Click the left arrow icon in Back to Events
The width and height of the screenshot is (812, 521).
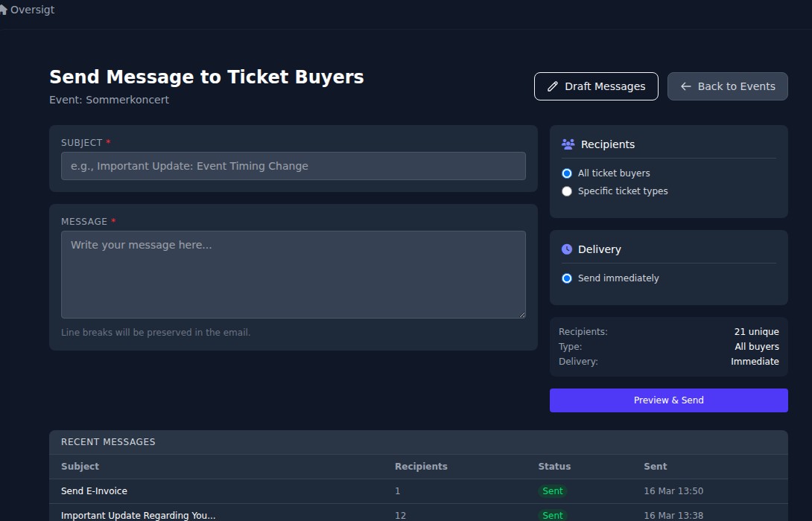(685, 86)
